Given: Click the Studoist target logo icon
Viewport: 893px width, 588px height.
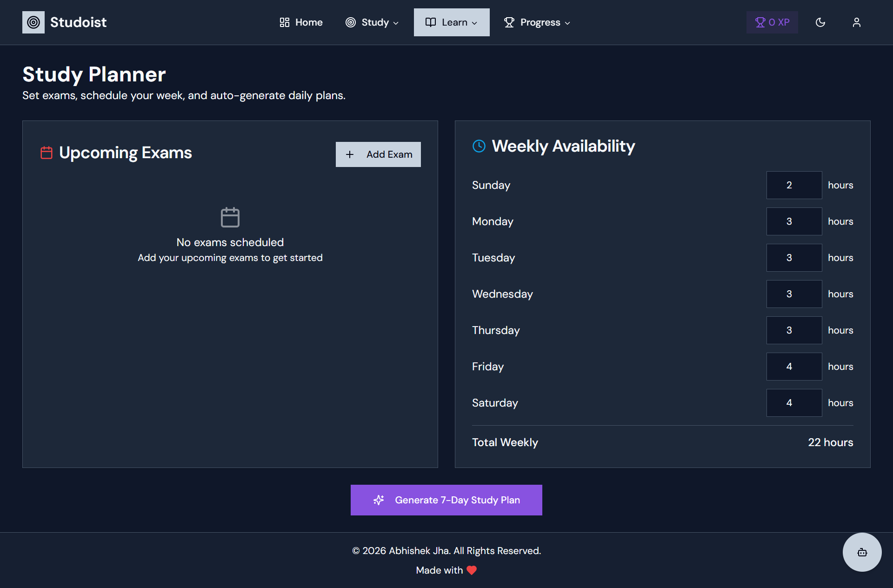Looking at the screenshot, I should pos(33,22).
